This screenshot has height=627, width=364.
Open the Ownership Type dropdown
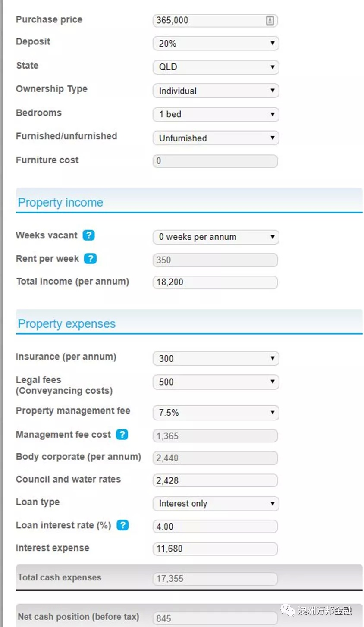(216, 91)
